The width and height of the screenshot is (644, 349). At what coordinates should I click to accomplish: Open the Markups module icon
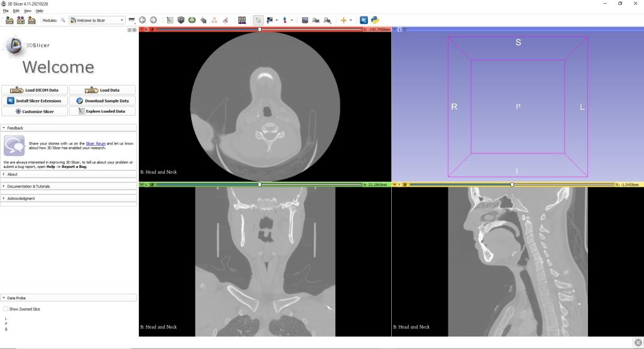(x=214, y=20)
